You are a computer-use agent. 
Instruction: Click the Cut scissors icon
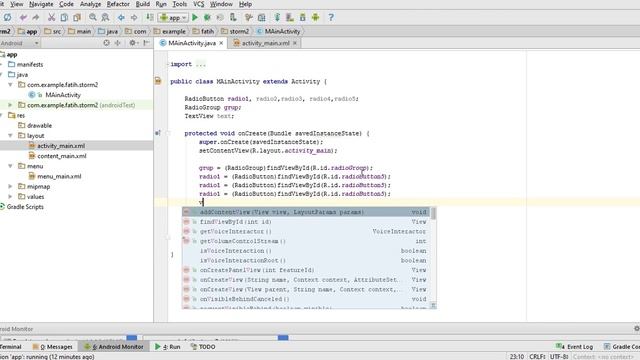51,18
